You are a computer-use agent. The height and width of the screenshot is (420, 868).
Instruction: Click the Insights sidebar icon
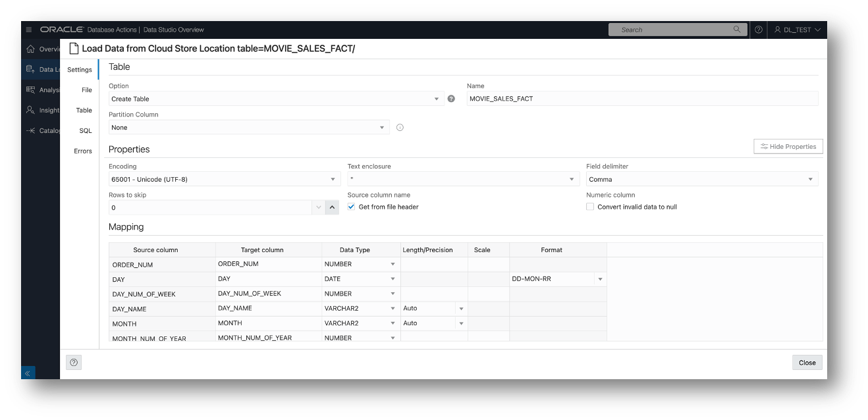tap(30, 110)
